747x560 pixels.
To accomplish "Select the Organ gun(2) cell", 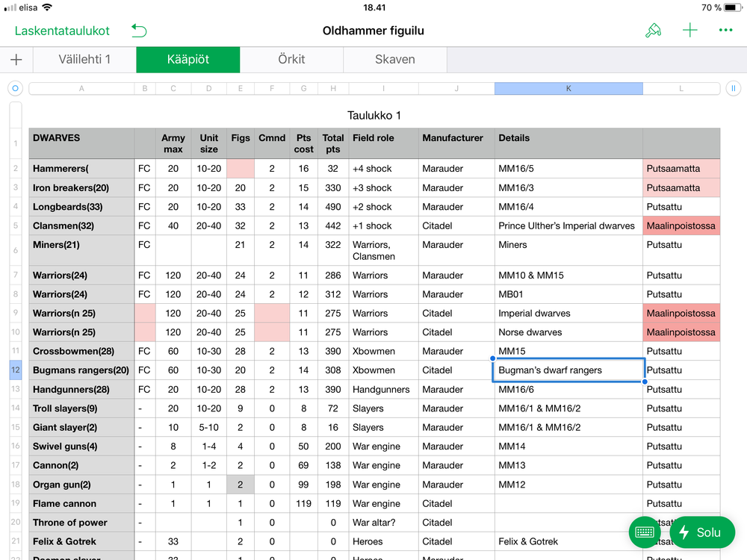I will tap(81, 485).
